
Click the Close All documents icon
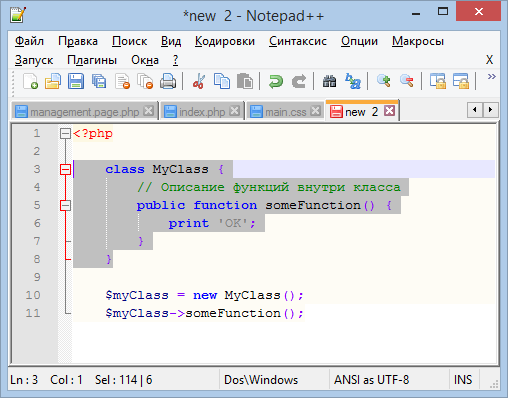145,81
